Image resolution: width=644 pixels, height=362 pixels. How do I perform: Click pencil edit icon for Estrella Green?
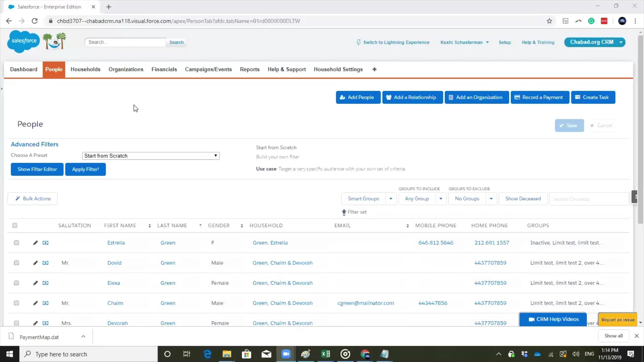tap(35, 243)
